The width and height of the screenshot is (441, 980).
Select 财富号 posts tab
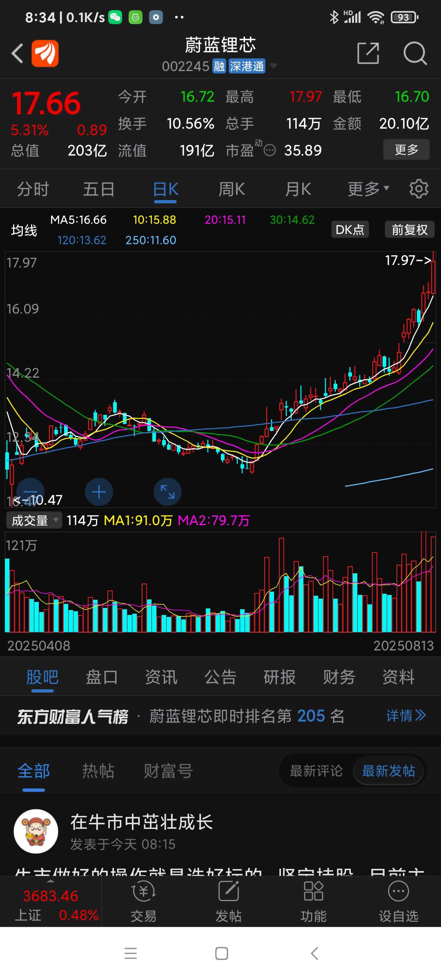click(168, 771)
